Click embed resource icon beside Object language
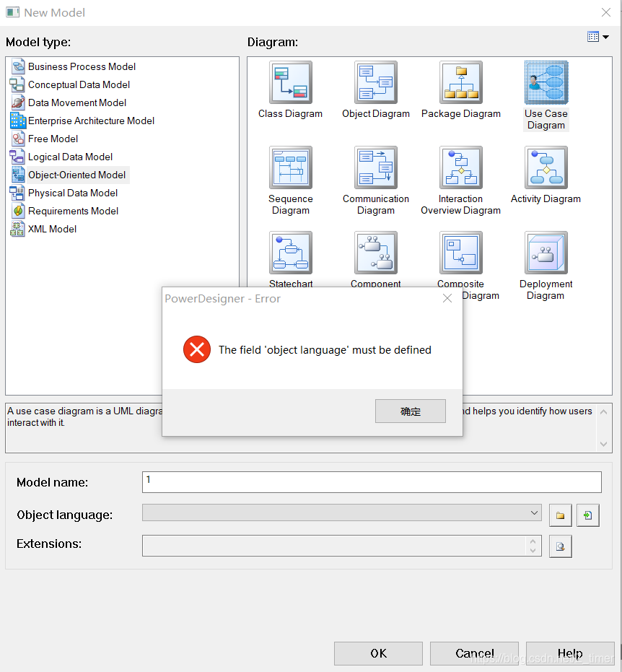The image size is (622, 672). pos(588,515)
